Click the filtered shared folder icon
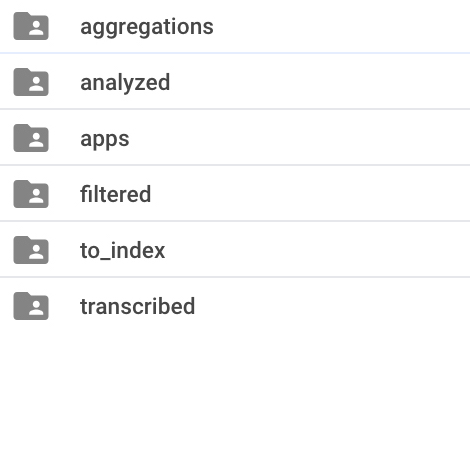 [x=31, y=194]
